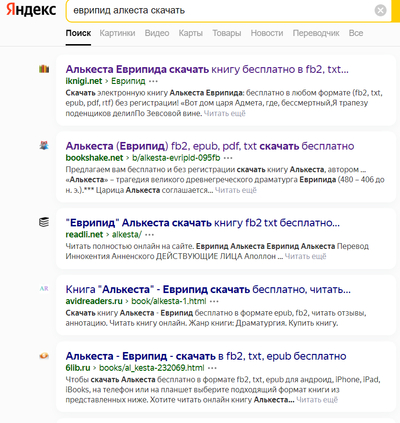Viewport: 400px width, 423px height.
Task: Open three-dot menu for iknigi.net result
Action: coord(153,81)
